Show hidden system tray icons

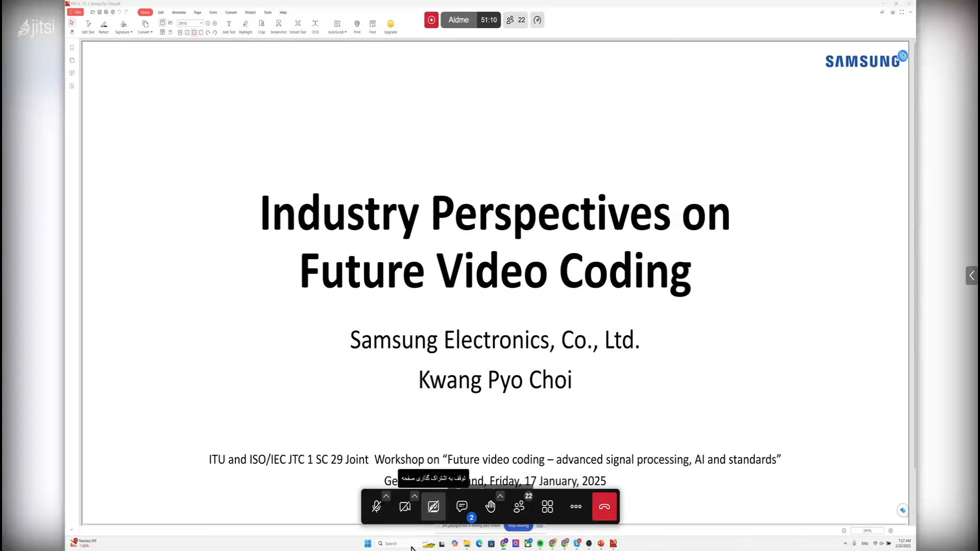point(845,544)
